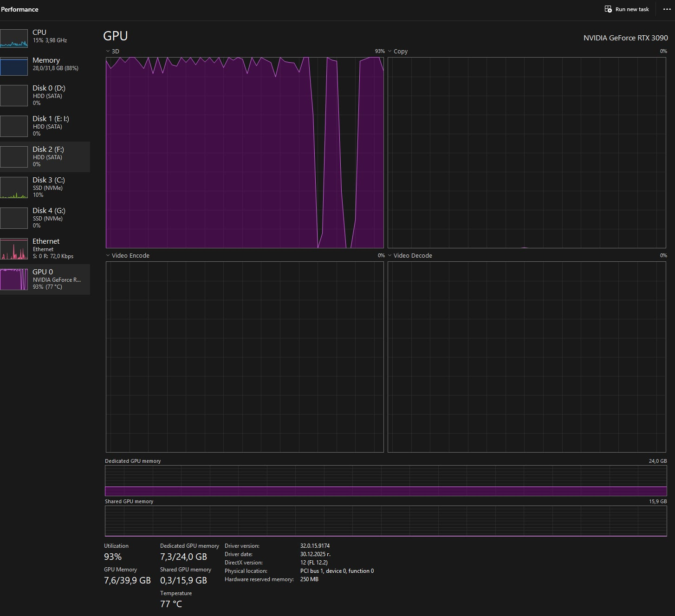The image size is (675, 616).
Task: Open the Video Decode engine dropdown
Action: (x=390, y=256)
